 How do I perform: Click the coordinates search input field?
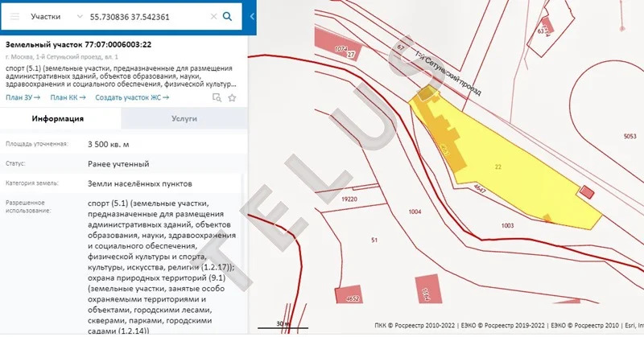pos(149,16)
